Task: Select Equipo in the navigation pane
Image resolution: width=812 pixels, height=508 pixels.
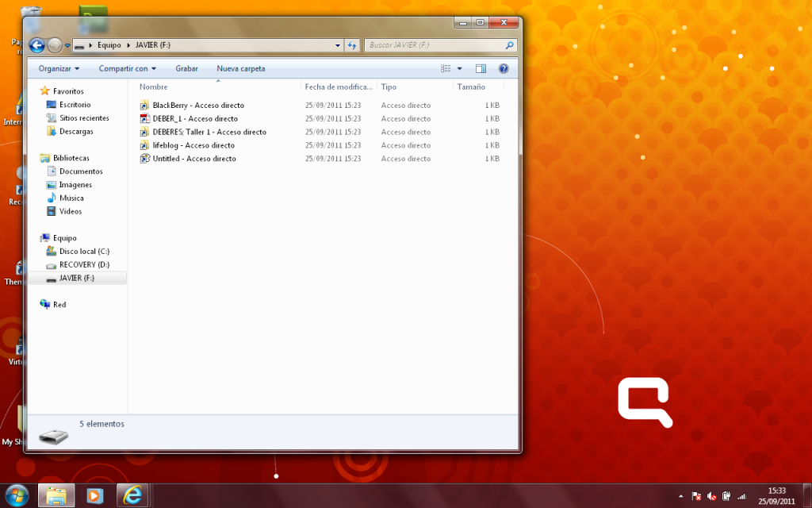Action: coord(65,238)
